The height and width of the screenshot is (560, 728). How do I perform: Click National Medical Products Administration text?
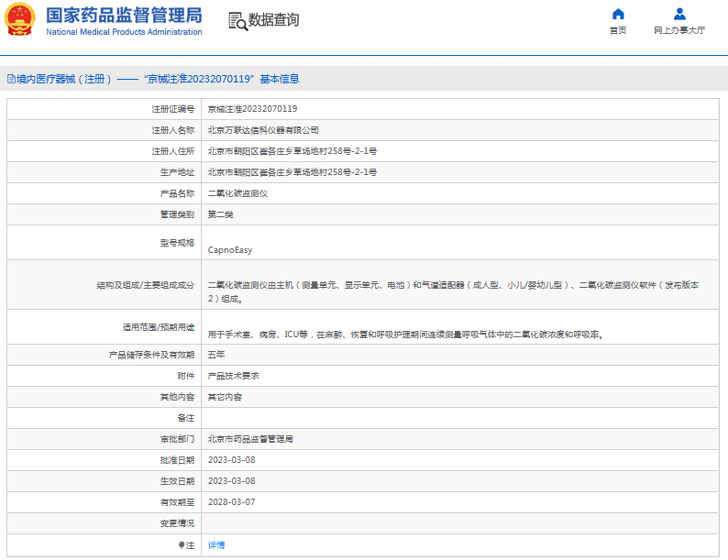click(124, 32)
